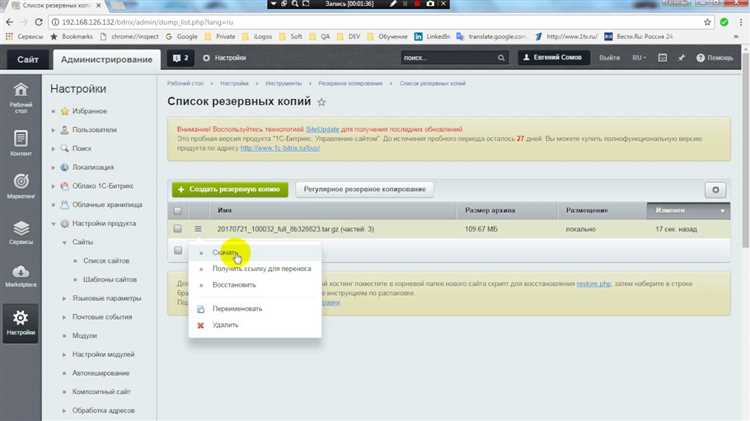Open Шаблоны сайтов tree item
This screenshot has width=750, height=421.
(110, 279)
